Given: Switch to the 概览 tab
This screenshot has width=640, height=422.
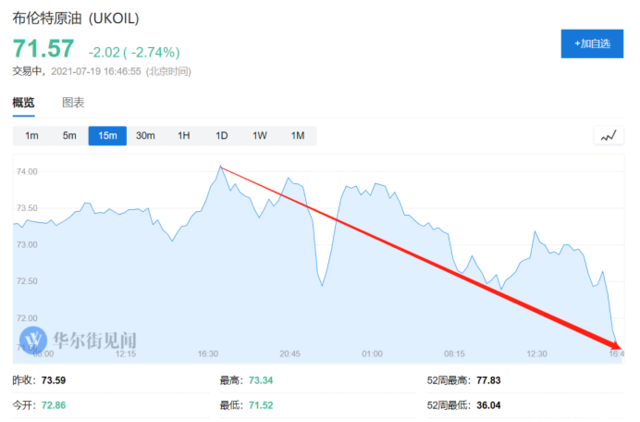Looking at the screenshot, I should tap(24, 102).
